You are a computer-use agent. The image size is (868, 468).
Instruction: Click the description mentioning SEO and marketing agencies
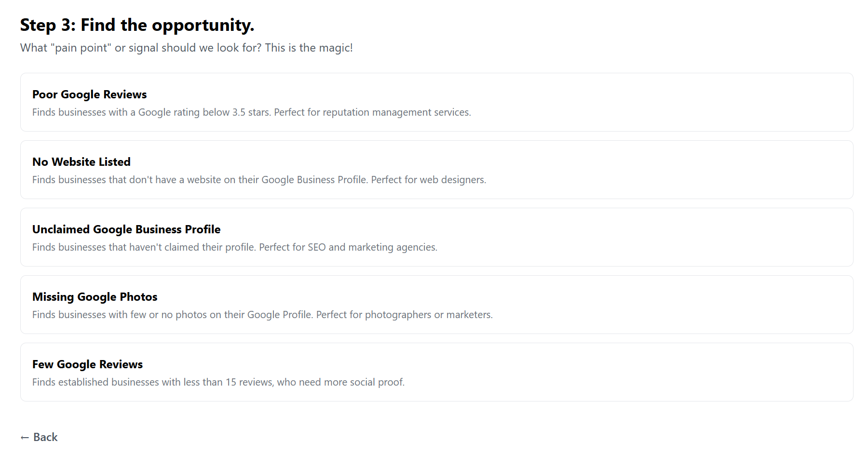(234, 247)
